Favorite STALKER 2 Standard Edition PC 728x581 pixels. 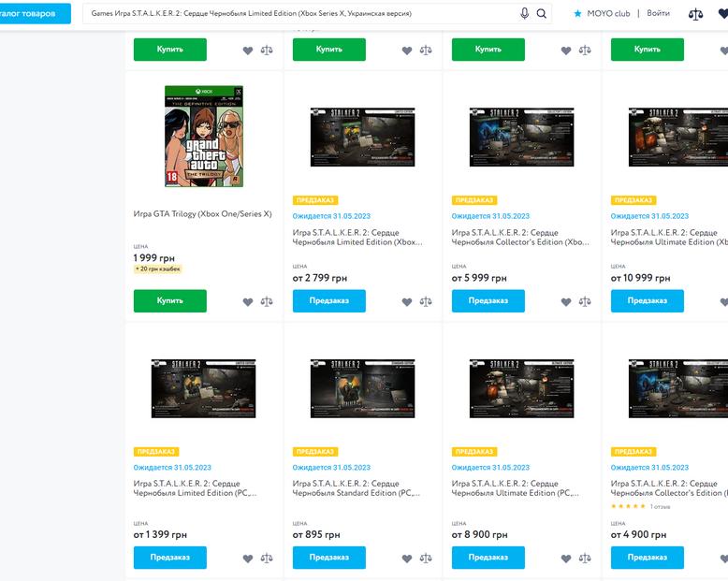pos(407,559)
